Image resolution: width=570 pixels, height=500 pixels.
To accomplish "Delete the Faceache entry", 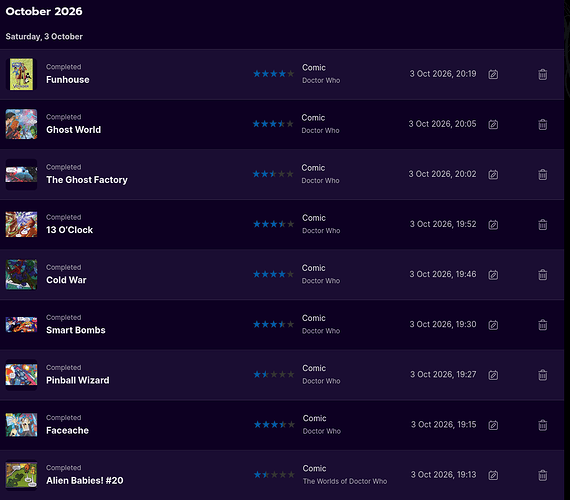I will pyautogui.click(x=542, y=425).
